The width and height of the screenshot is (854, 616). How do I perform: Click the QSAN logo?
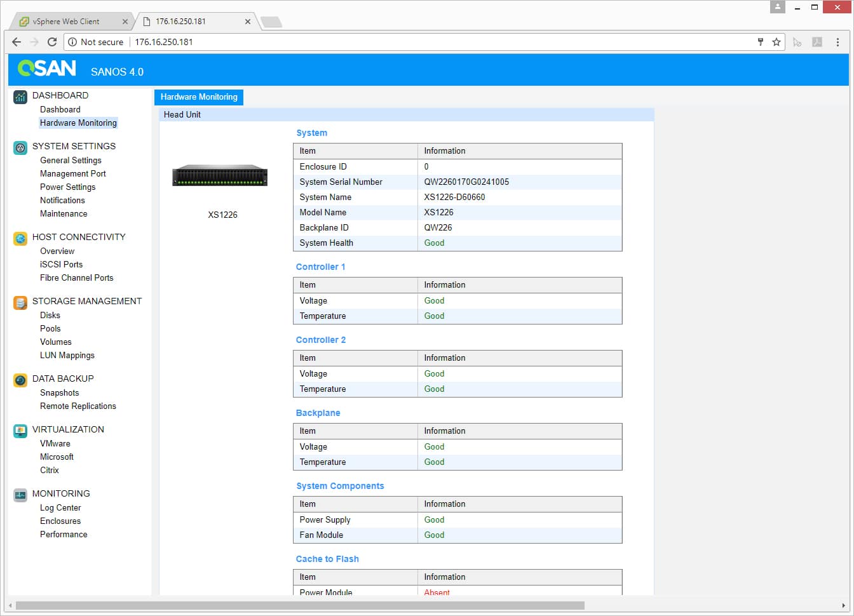coord(47,68)
